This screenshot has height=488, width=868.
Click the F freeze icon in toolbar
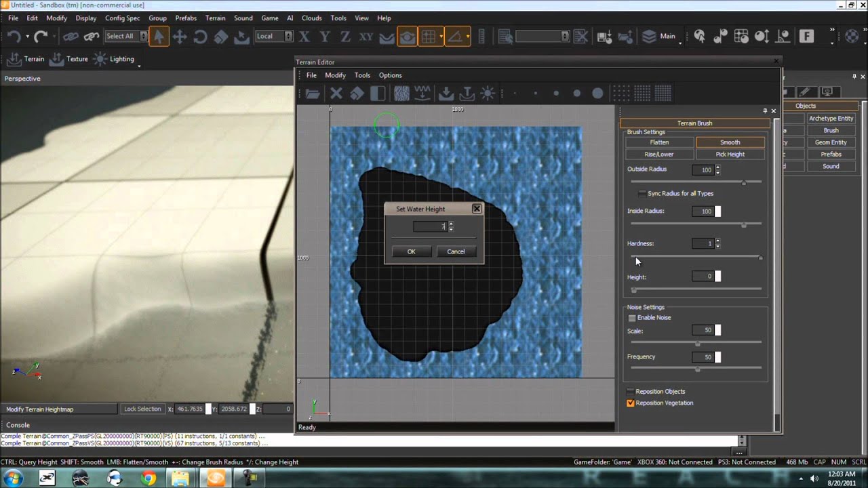tap(806, 37)
